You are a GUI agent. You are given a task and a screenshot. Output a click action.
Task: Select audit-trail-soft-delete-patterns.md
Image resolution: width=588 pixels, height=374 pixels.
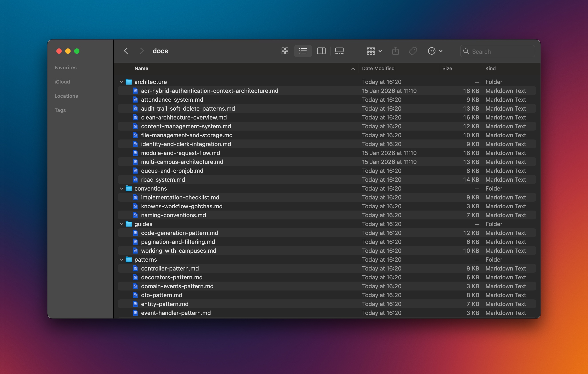(327, 109)
